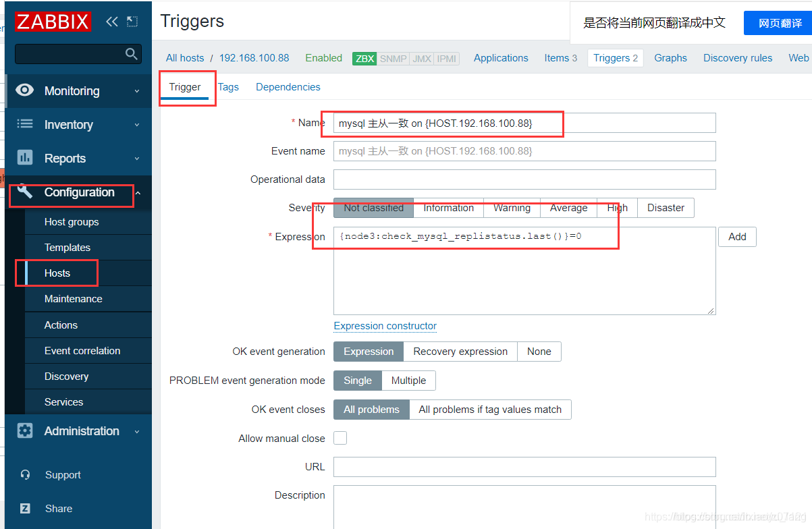Image resolution: width=812 pixels, height=529 pixels.
Task: Expand the Reports menu chevron
Action: pos(137,159)
